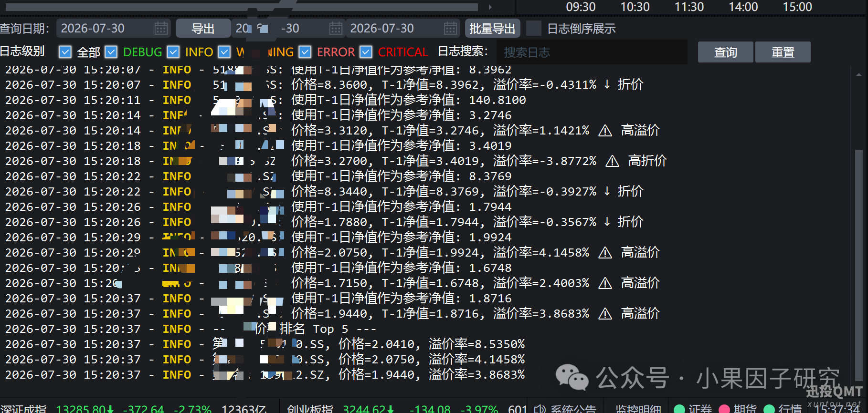Click the 深证成指 index value 13285.80
Screen dimensions: 868x413
coord(85,409)
